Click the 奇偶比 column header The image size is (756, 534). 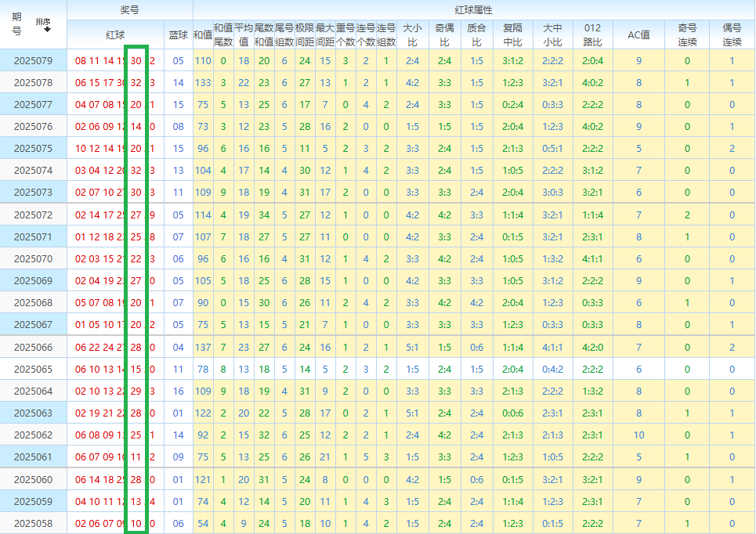point(444,34)
